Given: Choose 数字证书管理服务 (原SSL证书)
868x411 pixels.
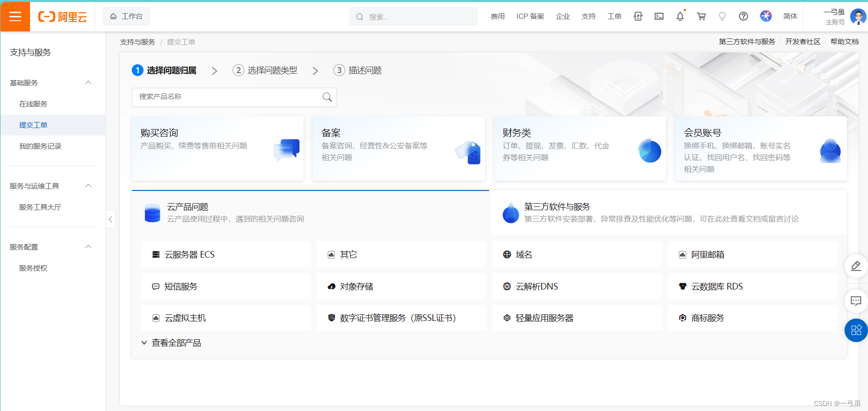Looking at the screenshot, I should click(x=401, y=318).
